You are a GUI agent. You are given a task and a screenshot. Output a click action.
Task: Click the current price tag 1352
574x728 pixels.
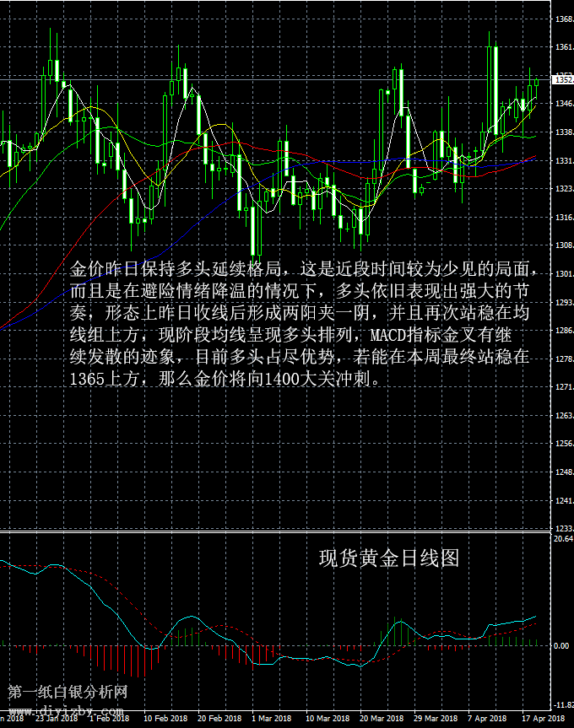tap(563, 80)
